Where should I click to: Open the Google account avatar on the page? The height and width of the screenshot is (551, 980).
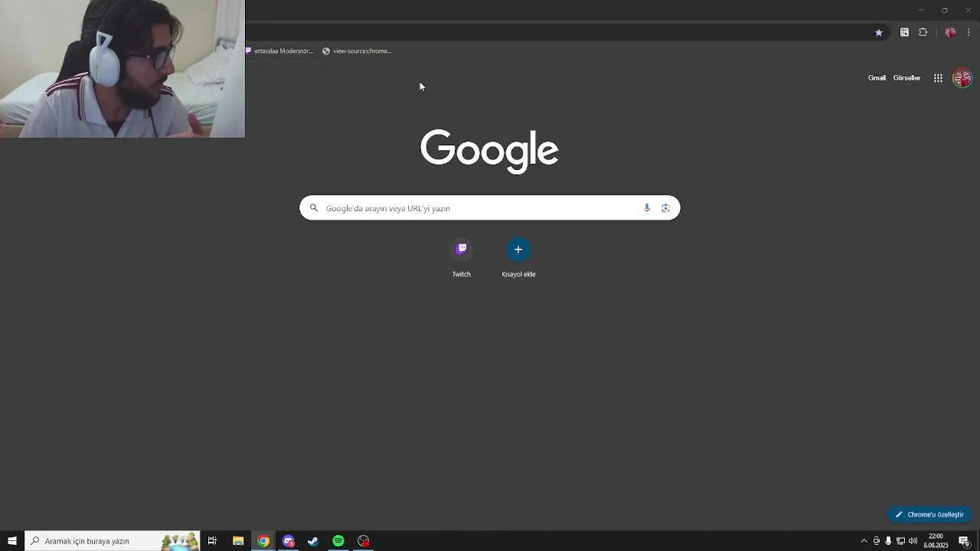click(962, 78)
